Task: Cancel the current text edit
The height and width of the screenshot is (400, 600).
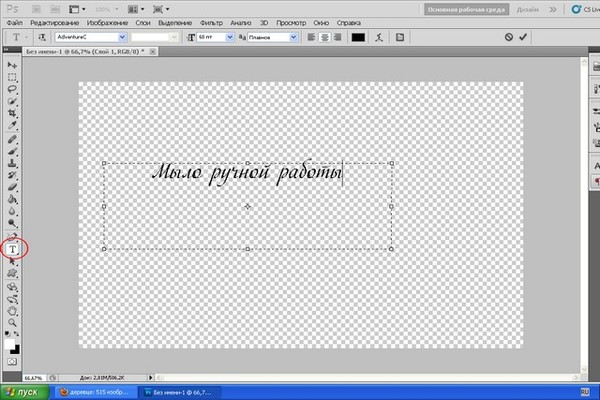Action: click(x=509, y=37)
